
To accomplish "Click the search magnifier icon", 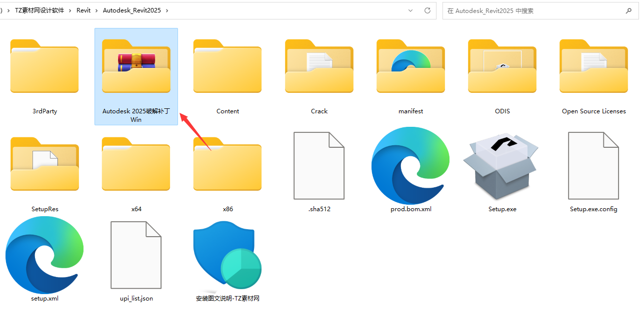I will coord(629,10).
